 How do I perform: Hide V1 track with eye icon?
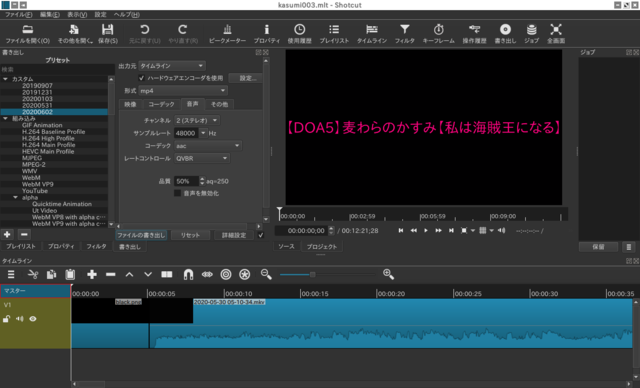(33, 319)
